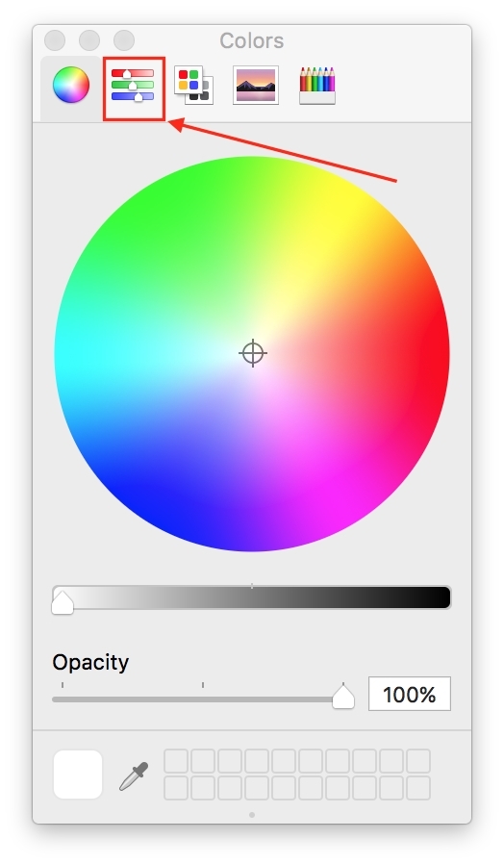Select the first empty saved swatch slot
The width and height of the screenshot is (504, 864).
click(176, 761)
